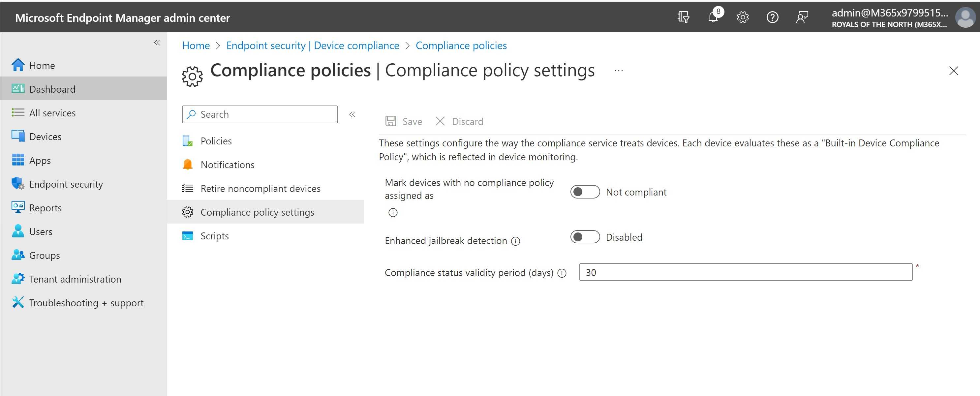Screen dimensions: 980x396
Task: Open the Compliance policies breadcrumb link
Action: click(x=461, y=45)
